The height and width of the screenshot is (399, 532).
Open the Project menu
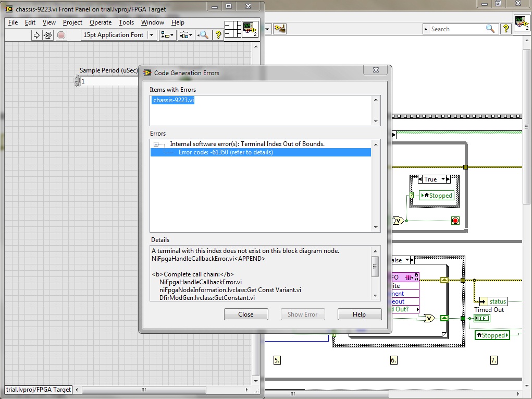72,22
